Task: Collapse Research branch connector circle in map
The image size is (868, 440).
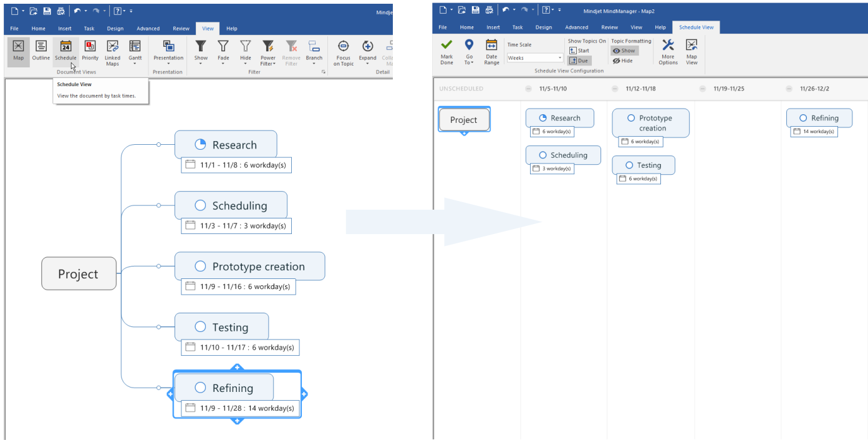Action: tap(158, 145)
